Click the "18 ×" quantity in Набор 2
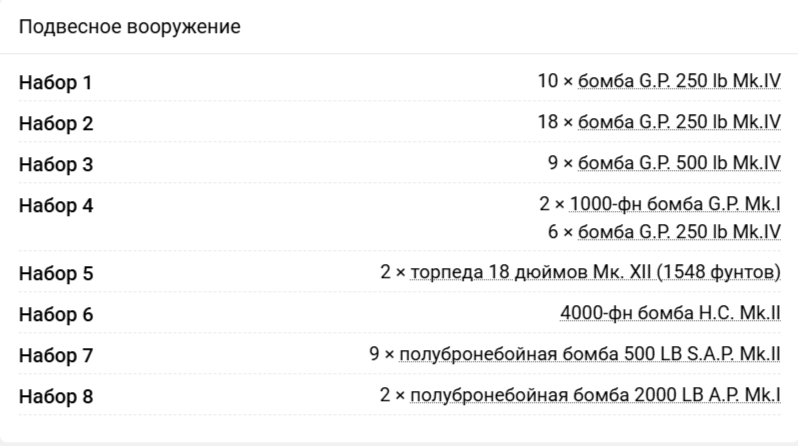This screenshot has height=446, width=798. click(x=549, y=123)
